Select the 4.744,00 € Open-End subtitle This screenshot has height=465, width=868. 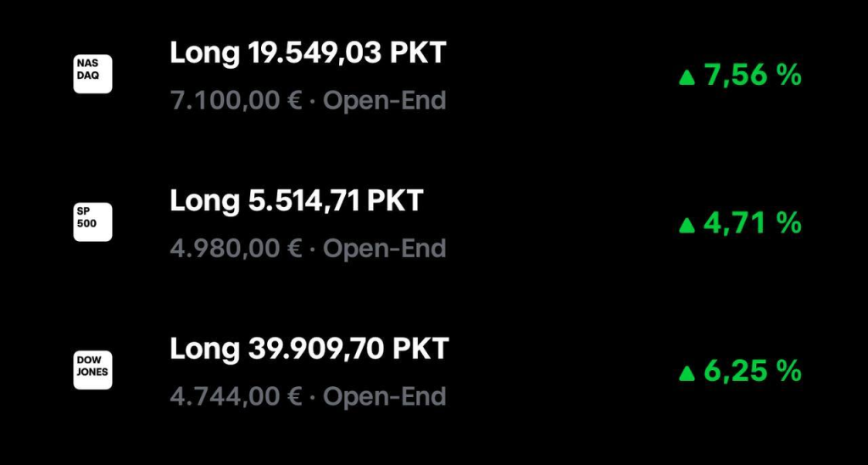point(308,396)
